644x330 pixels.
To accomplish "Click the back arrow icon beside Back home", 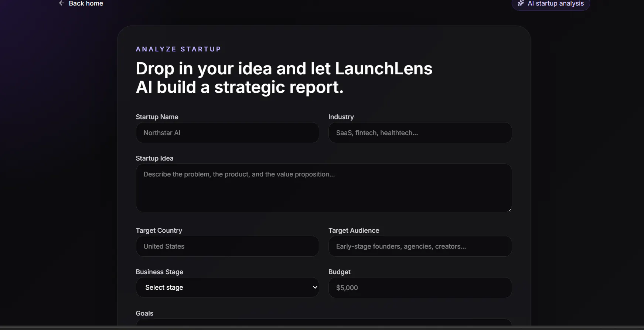I will click(x=62, y=3).
